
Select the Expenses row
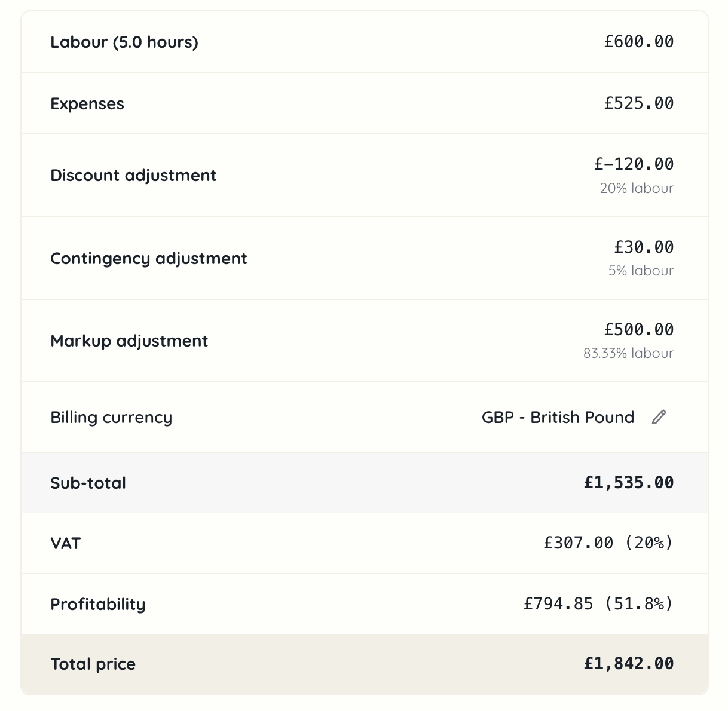88,103
